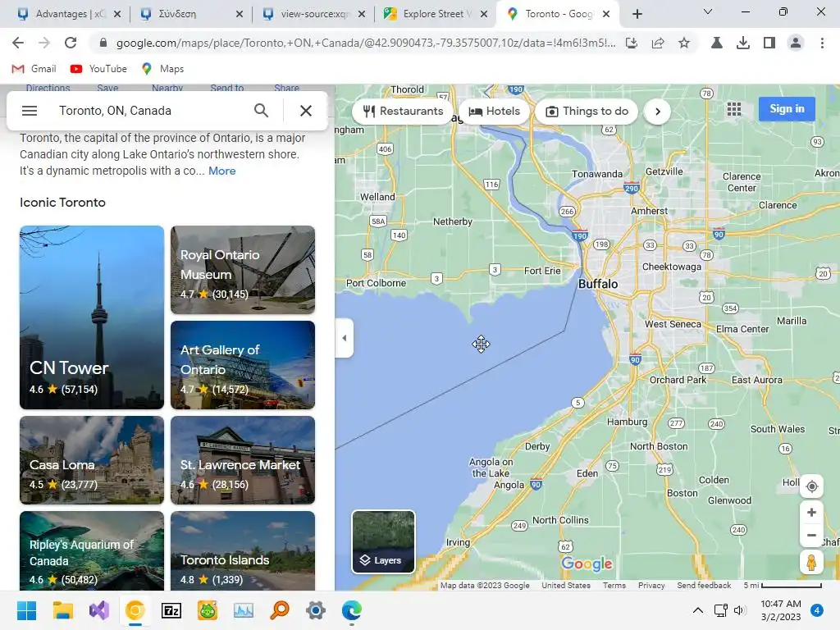Expand more category chips arrow

tap(658, 112)
